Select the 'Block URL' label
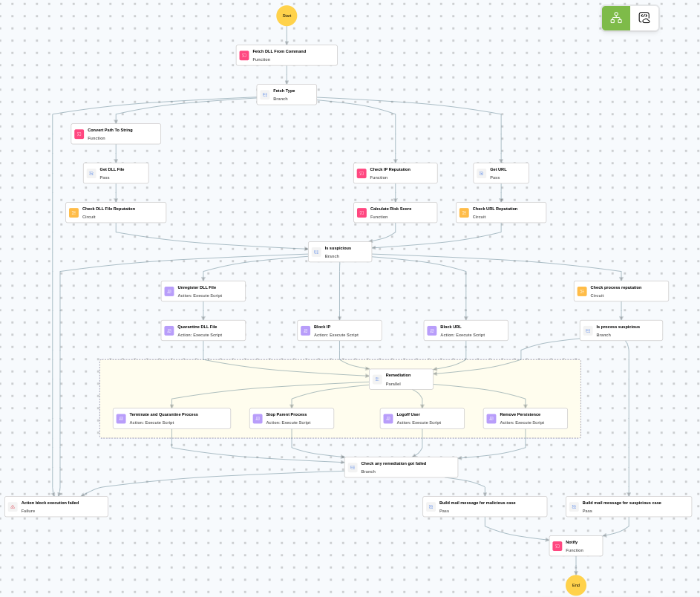 point(451,327)
